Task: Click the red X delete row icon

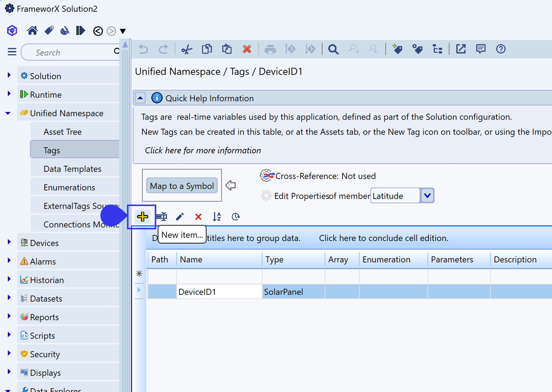Action: tap(198, 217)
